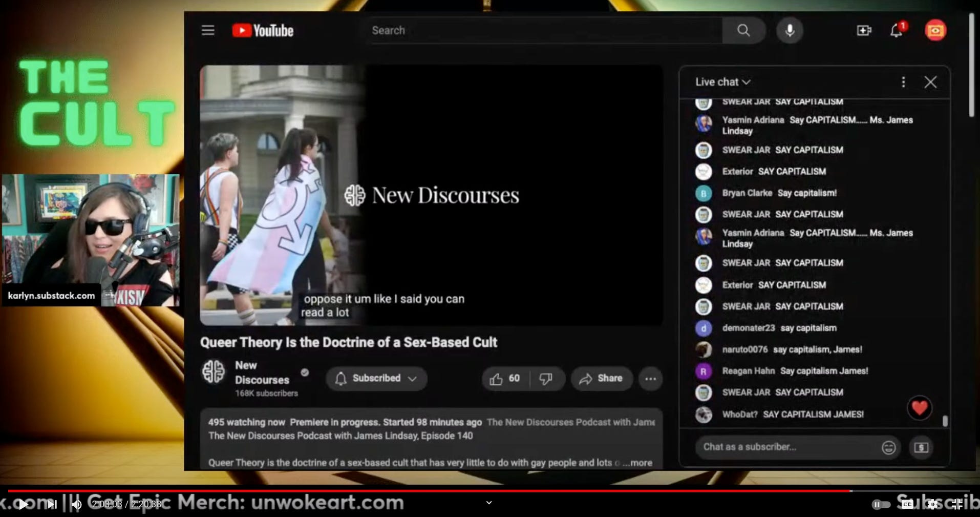This screenshot has width=980, height=517.
Task: Dislike the video with thumbs down
Action: click(546, 379)
